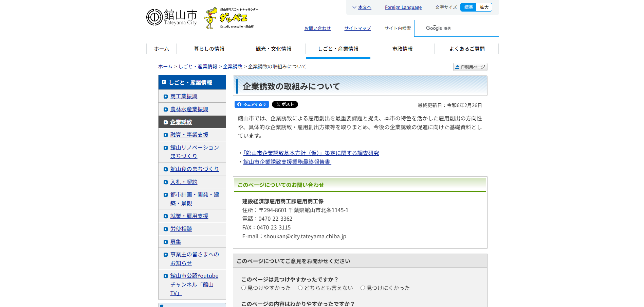Open 就業・雇用支援 in the sidebar
The image size is (644, 307).
(x=189, y=216)
